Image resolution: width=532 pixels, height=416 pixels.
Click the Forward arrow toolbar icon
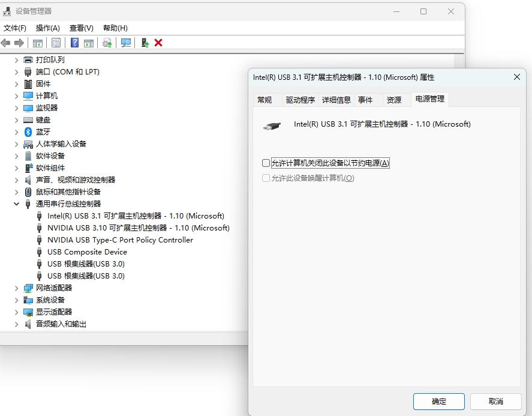click(x=19, y=43)
